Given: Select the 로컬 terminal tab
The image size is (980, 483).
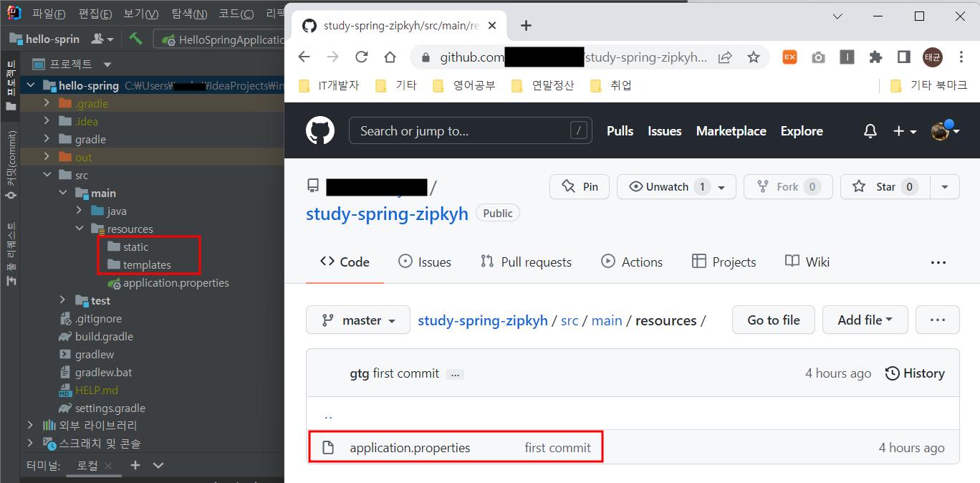Looking at the screenshot, I should [x=87, y=465].
